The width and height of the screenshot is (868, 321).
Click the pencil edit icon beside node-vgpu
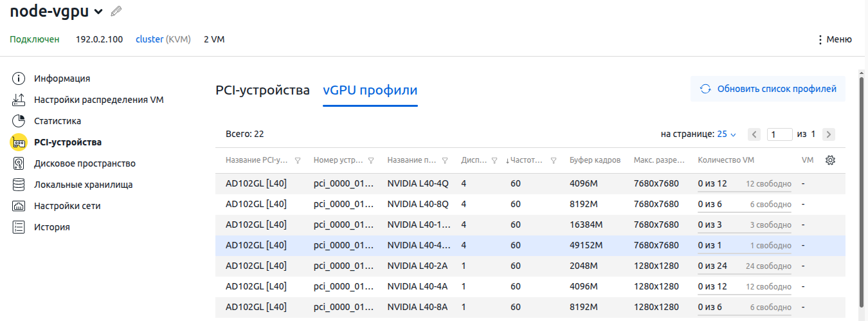pos(116,11)
